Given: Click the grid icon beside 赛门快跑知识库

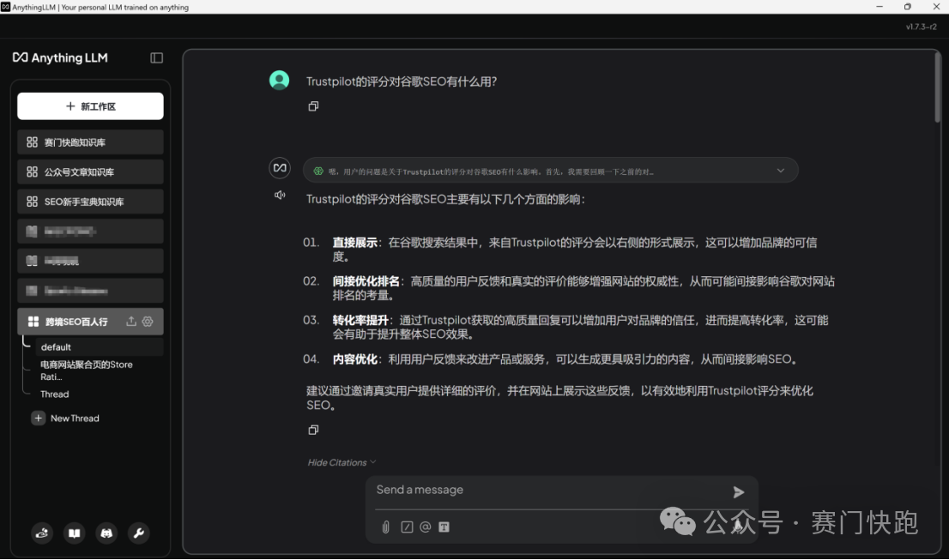Looking at the screenshot, I should [x=32, y=142].
